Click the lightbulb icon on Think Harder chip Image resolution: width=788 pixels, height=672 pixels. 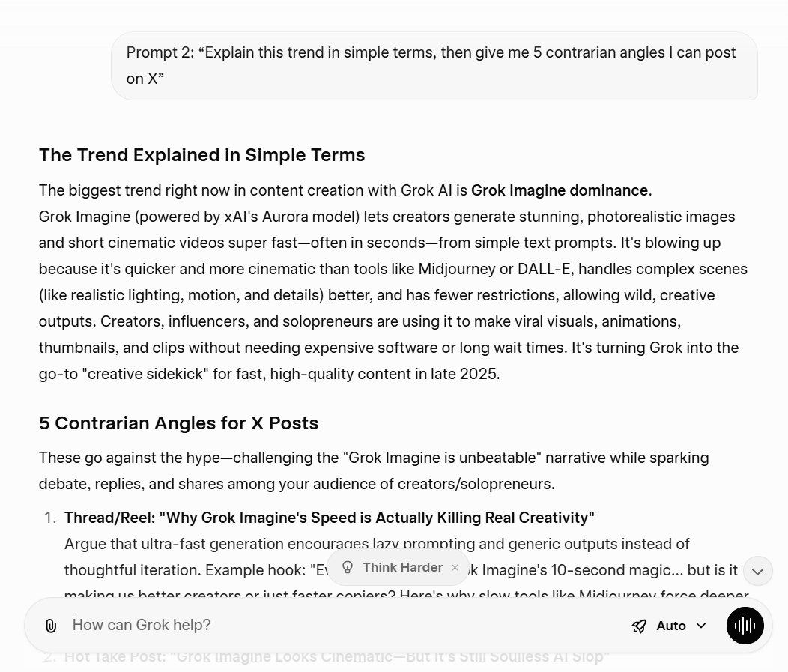click(x=348, y=567)
